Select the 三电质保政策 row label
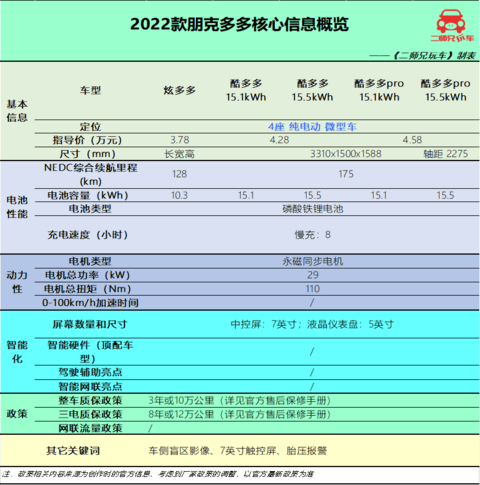The width and height of the screenshot is (480, 485). coord(90,414)
